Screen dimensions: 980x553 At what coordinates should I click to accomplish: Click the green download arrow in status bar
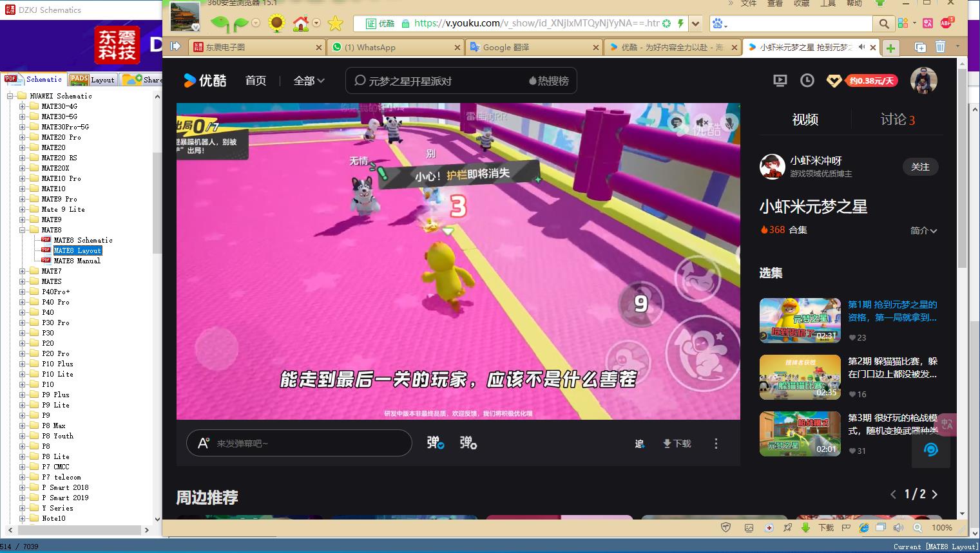(805, 527)
